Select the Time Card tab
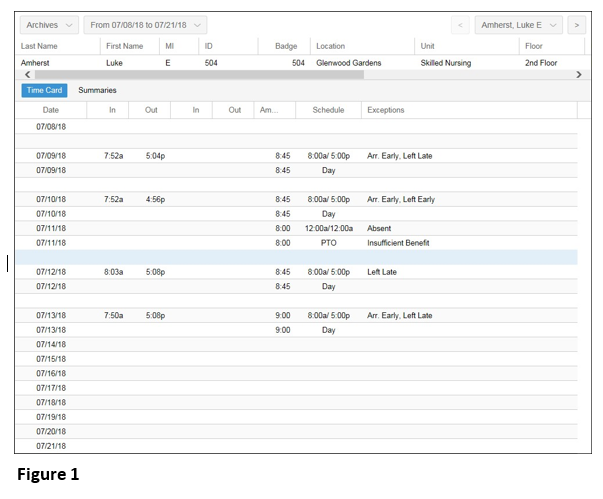The image size is (603, 499). point(44,90)
